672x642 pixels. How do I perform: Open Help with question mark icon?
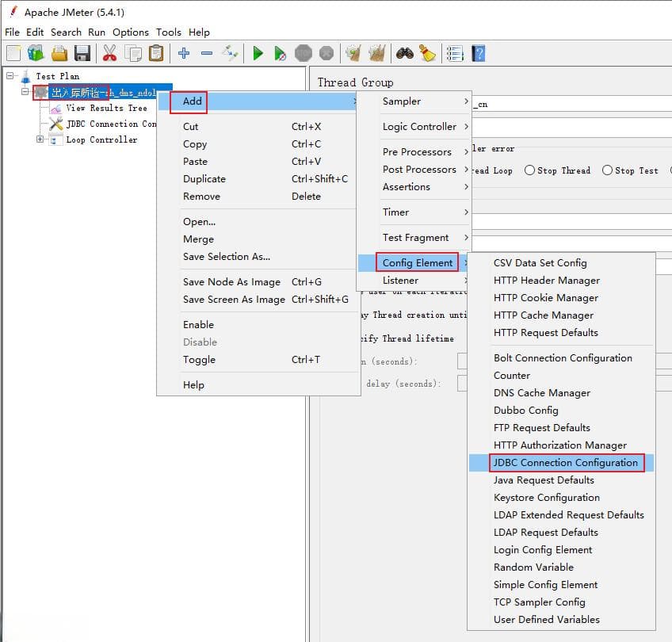click(x=479, y=54)
